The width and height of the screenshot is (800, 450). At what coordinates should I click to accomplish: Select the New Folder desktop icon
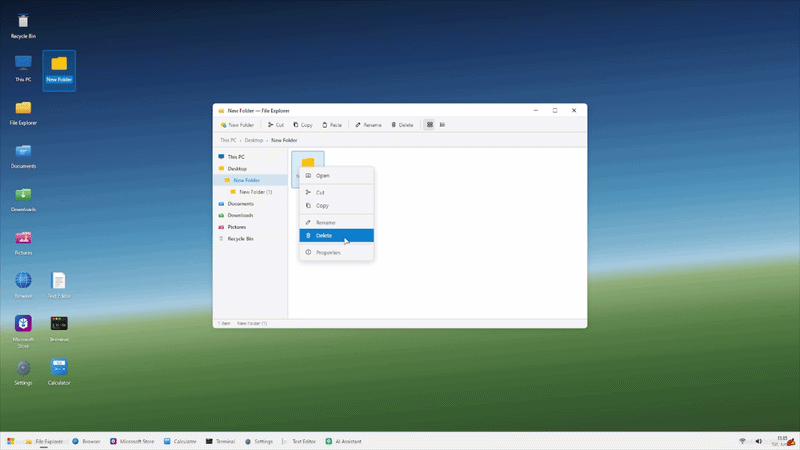click(59, 70)
